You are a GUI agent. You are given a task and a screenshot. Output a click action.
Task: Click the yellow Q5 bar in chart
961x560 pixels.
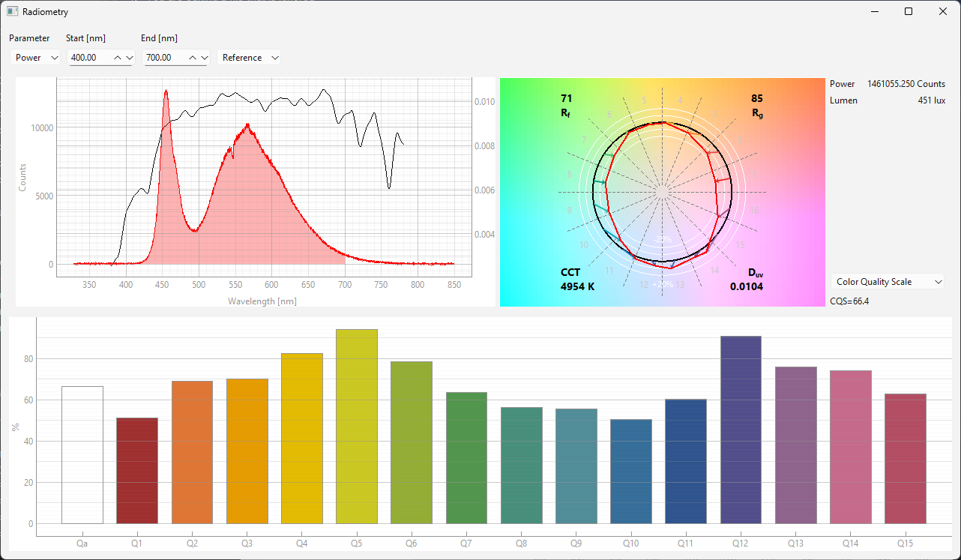pyautogui.click(x=357, y=427)
